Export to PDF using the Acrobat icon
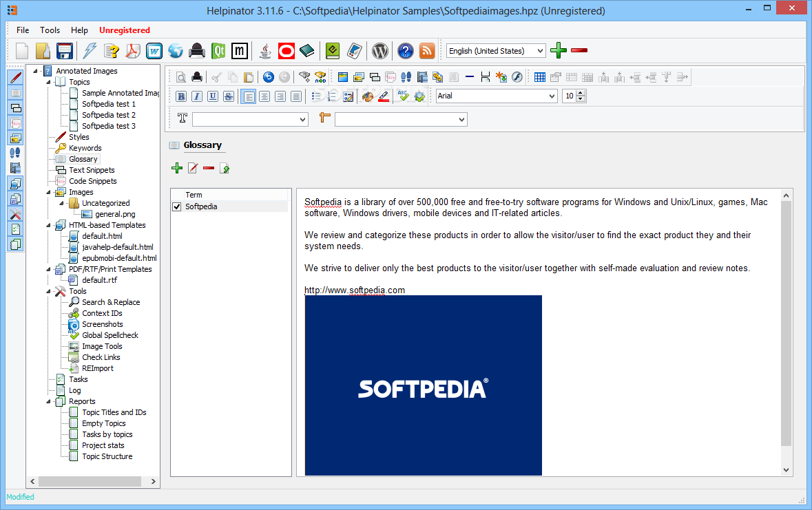The height and width of the screenshot is (510, 812). 133,51
